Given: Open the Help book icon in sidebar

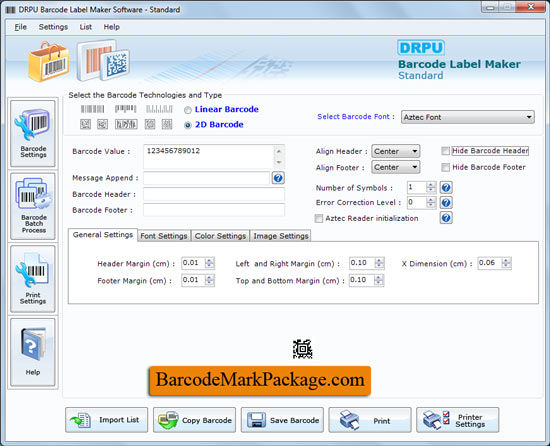Looking at the screenshot, I should point(33,352).
